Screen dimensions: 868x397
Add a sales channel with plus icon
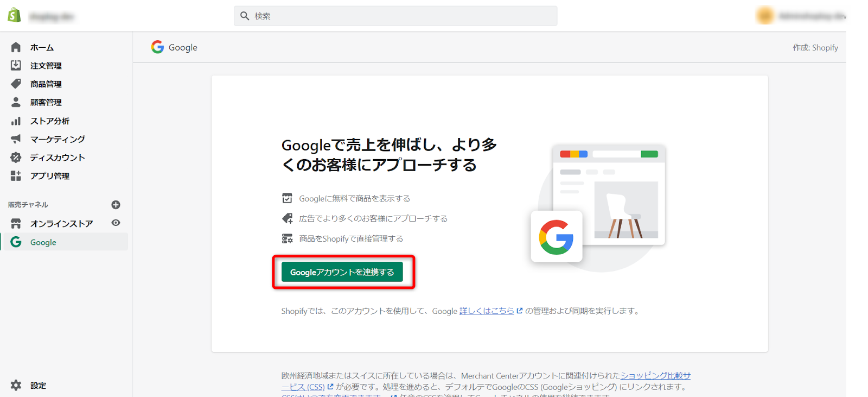tap(116, 205)
